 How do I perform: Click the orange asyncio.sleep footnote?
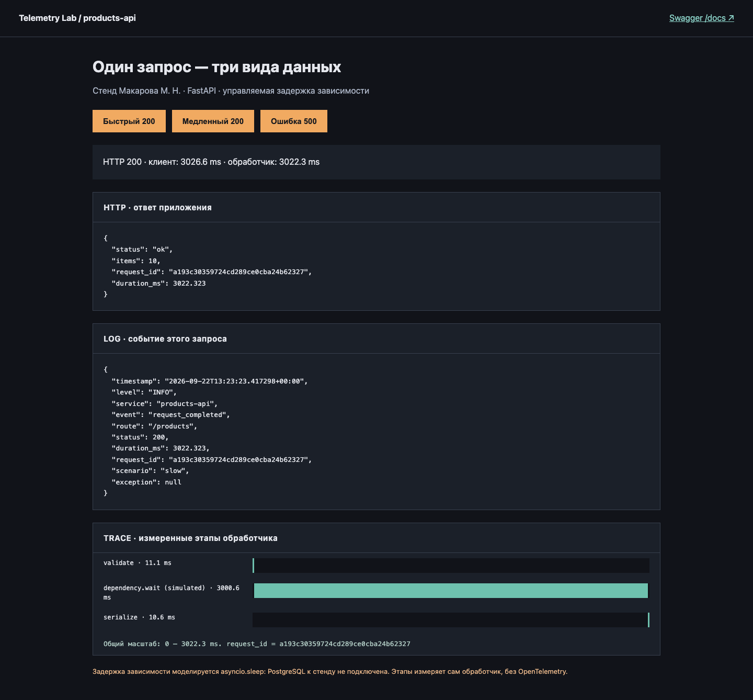[330, 672]
